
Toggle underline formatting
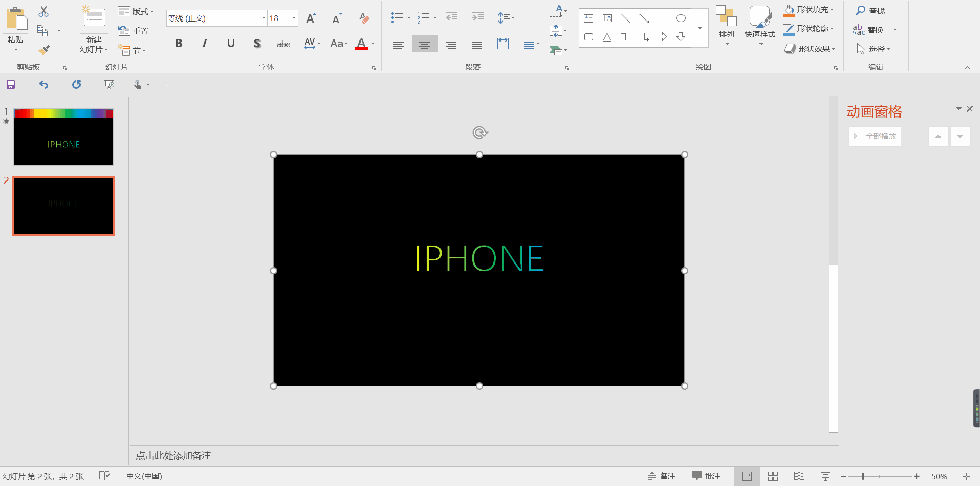(231, 44)
